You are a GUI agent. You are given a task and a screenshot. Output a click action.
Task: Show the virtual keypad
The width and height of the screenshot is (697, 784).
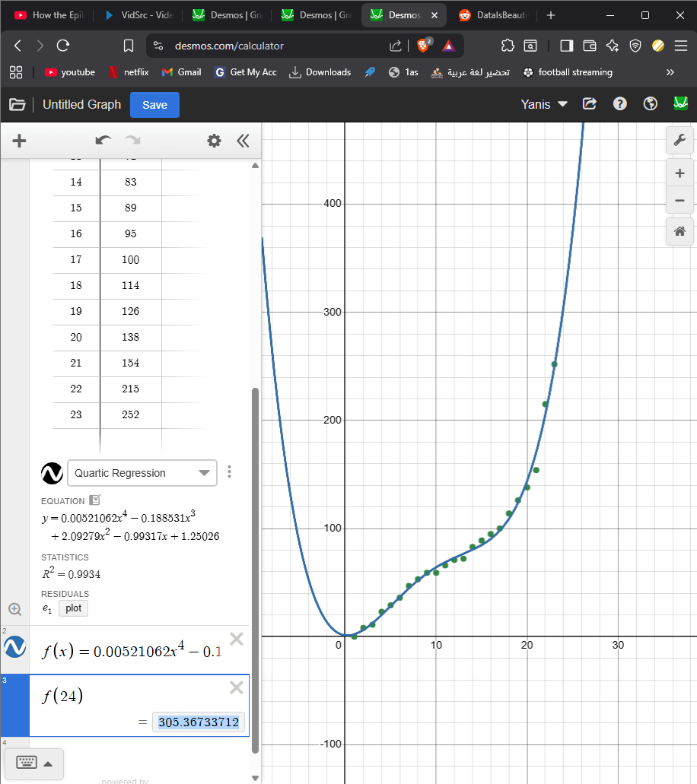click(34, 763)
